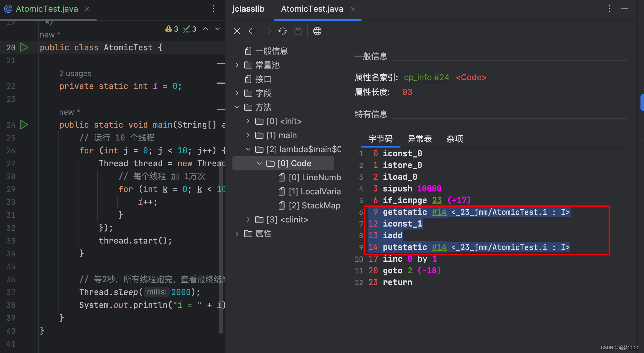Click 'iinc 0 by 1' bytecode line
Screen dimensions: 644x353
(410, 259)
